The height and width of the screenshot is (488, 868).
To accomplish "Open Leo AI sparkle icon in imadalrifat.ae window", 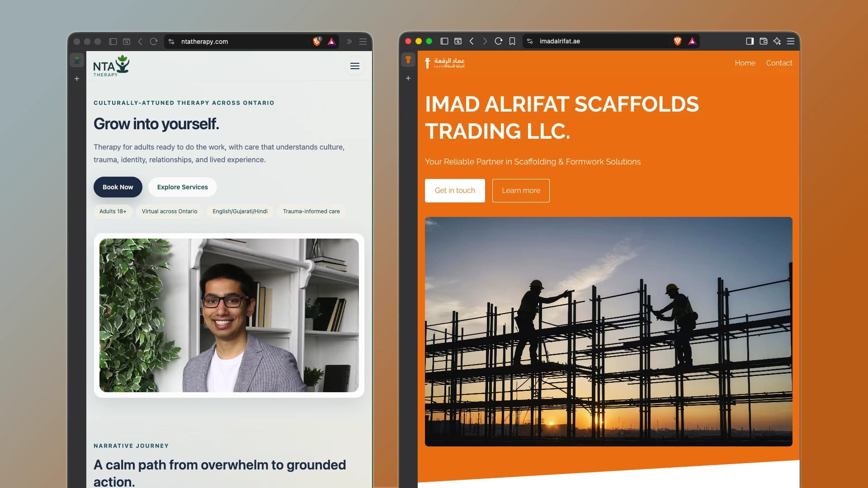I will click(x=777, y=41).
